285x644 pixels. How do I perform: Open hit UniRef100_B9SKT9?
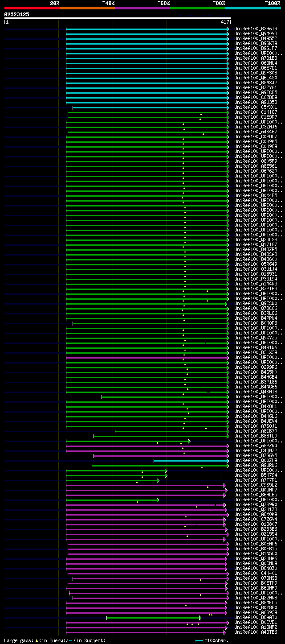[256, 43]
